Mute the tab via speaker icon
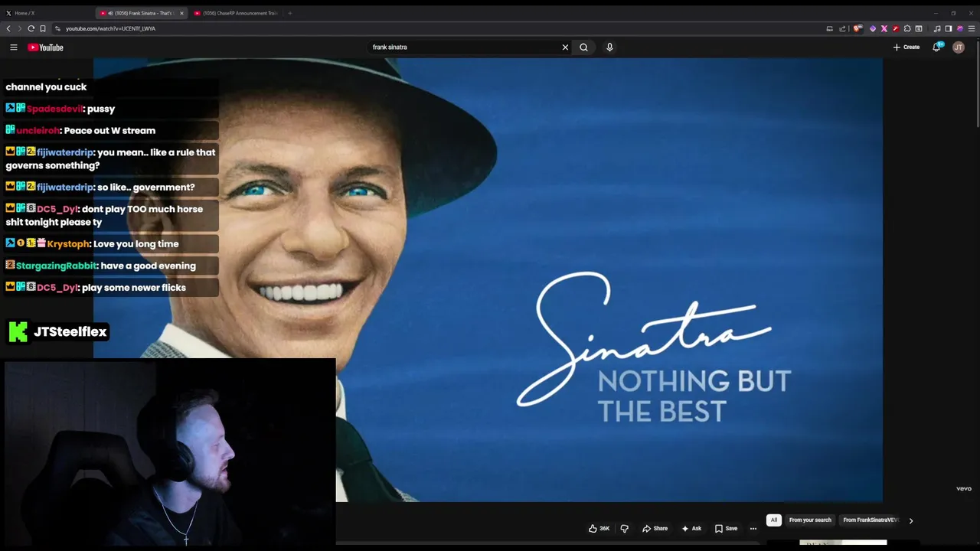 110,13
